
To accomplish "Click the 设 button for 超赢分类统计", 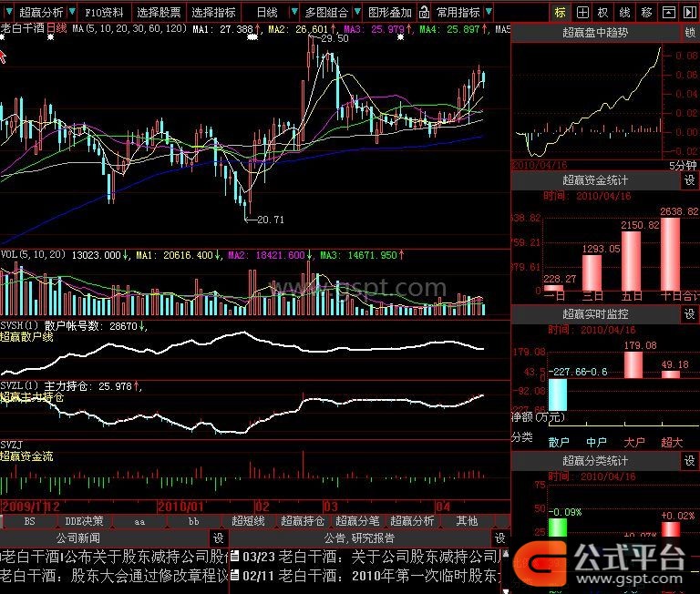I will (690, 461).
